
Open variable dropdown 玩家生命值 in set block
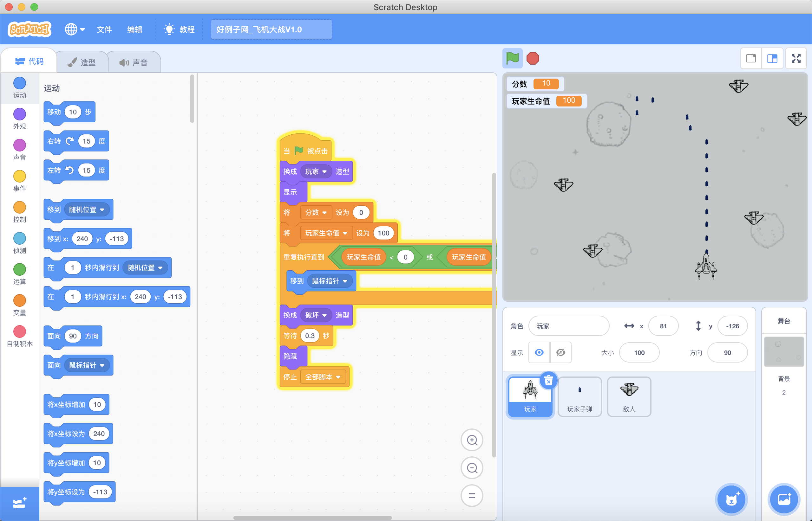326,233
